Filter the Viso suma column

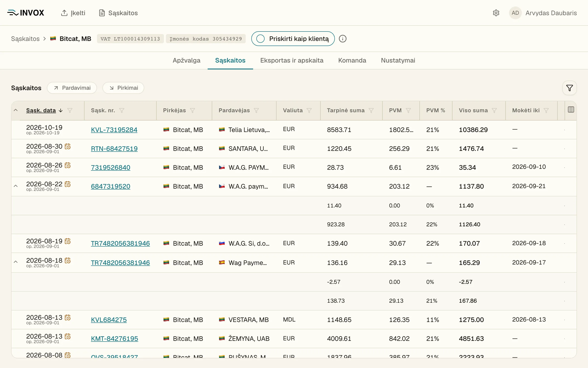tap(494, 110)
